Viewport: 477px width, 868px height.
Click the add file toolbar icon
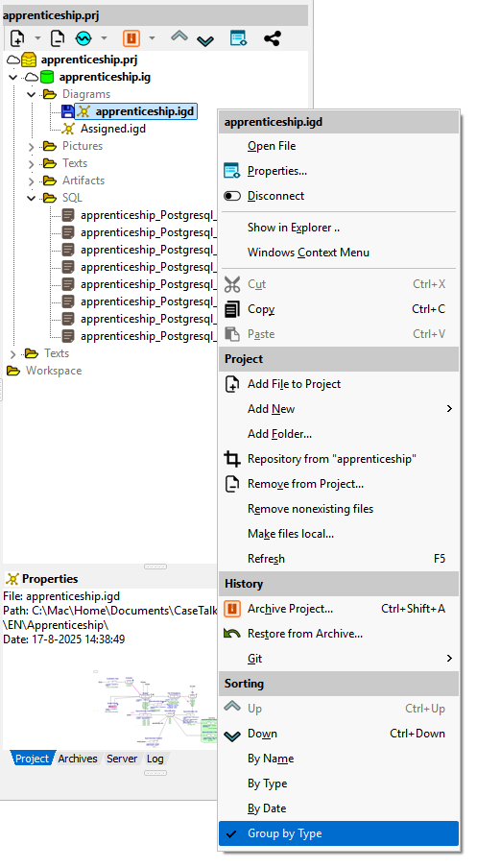(x=17, y=38)
